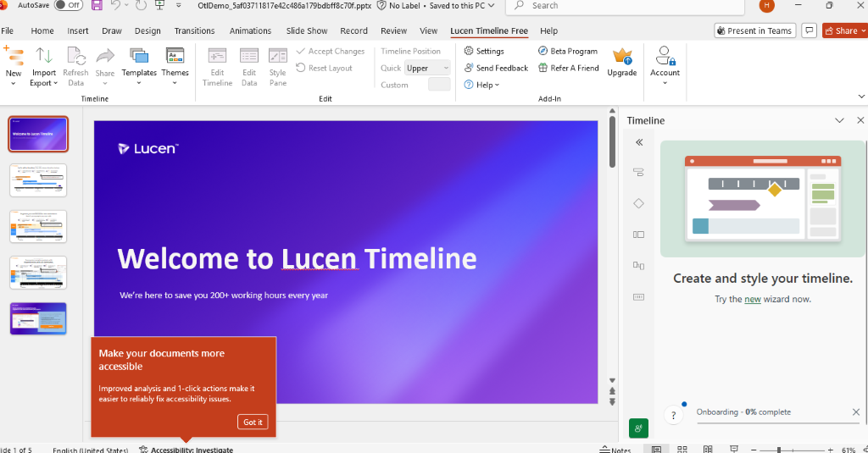868x453 pixels.
Task: Start presentation from beginning icon
Action: point(160,6)
